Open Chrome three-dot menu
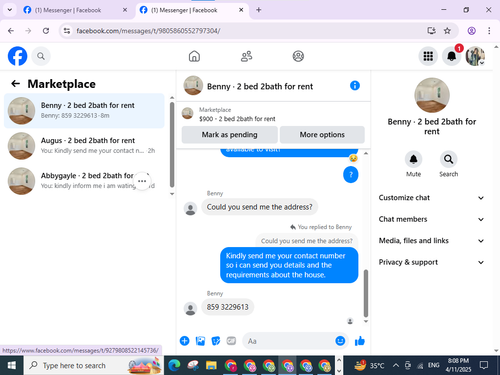The width and height of the screenshot is (500, 375). click(x=489, y=31)
